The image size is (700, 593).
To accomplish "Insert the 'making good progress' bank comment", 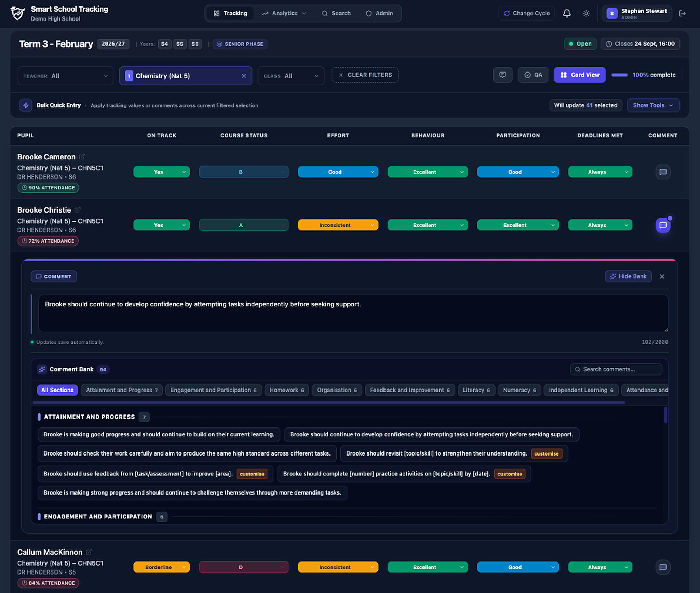I will point(159,434).
